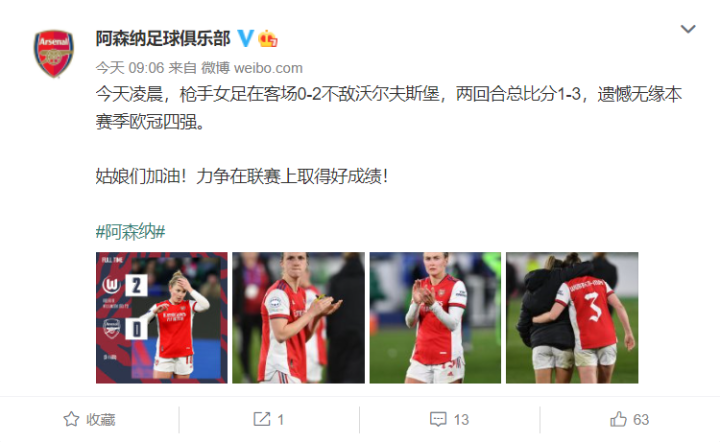
Task: Click the blue verified V badge
Action: coord(245,38)
